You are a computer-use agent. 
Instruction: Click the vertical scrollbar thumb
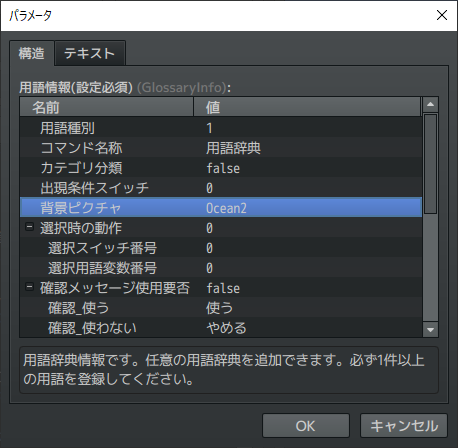coord(430,164)
